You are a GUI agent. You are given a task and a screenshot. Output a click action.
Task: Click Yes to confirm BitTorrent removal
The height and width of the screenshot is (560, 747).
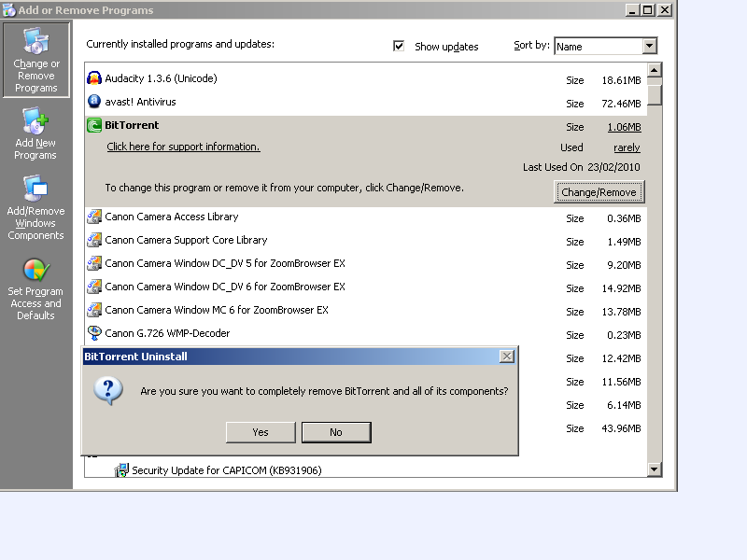(261, 432)
